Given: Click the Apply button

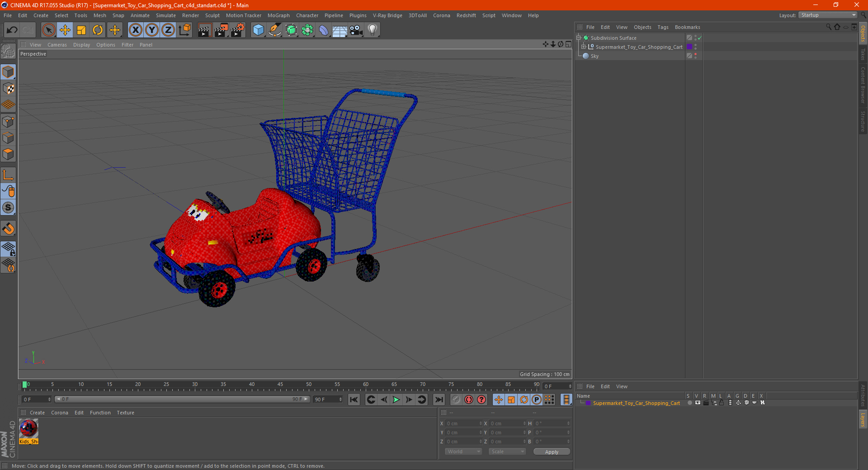Looking at the screenshot, I should 552,451.
